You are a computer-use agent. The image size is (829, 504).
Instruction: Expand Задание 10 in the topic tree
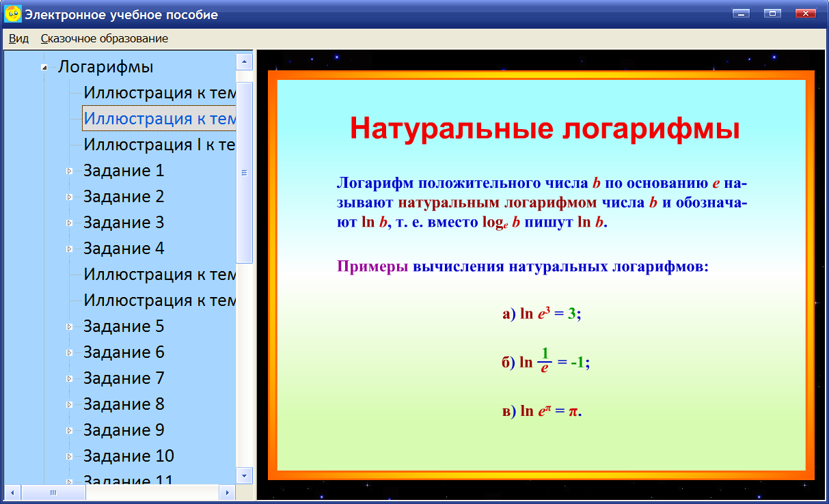point(68,456)
